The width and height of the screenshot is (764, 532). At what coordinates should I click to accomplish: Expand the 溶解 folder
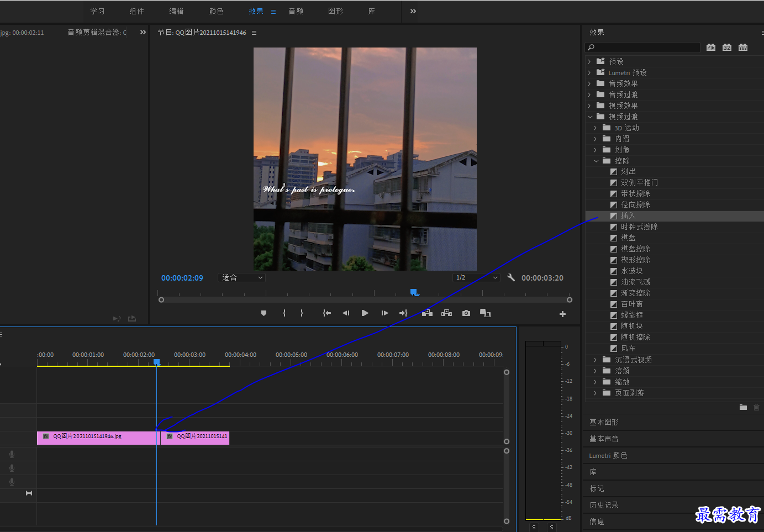pyautogui.click(x=596, y=371)
